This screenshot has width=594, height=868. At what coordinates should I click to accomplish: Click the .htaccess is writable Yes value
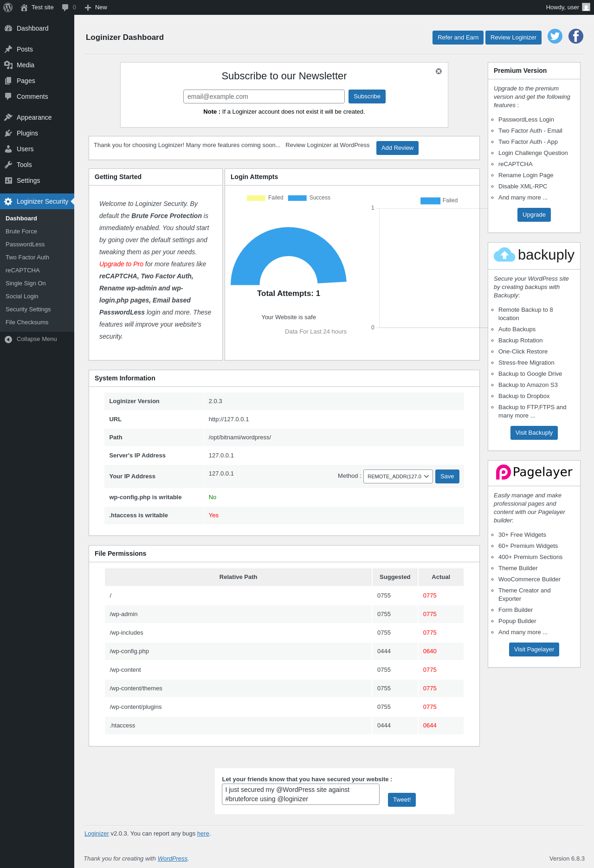213,515
